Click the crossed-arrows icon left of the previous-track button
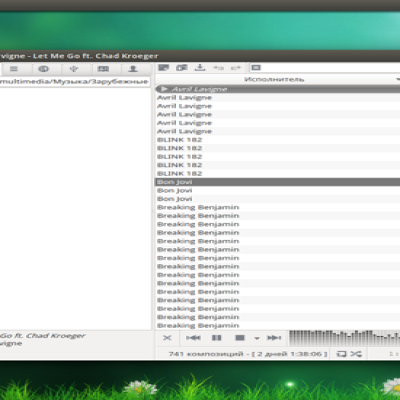Image resolution: width=400 pixels, height=400 pixels. click(x=167, y=338)
